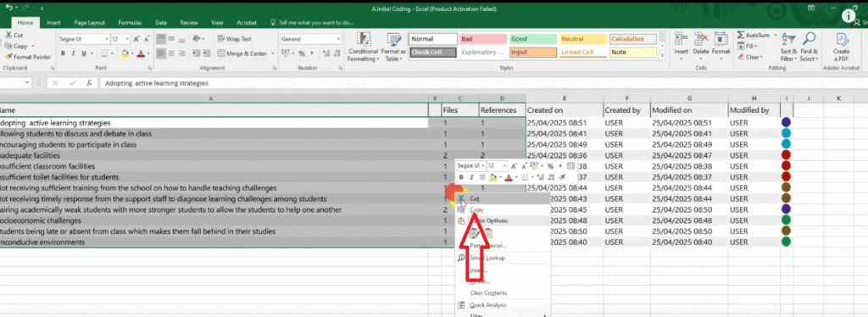The height and width of the screenshot is (317, 868).
Task: Click the Insert cells icon in the ribbon
Action: coord(681,39)
